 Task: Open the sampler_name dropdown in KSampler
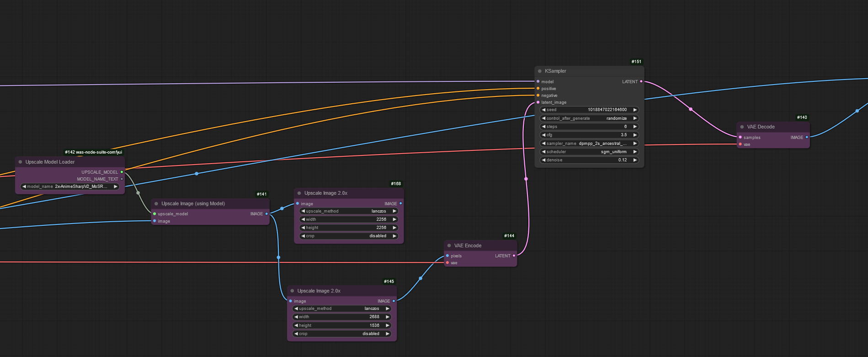[589, 143]
